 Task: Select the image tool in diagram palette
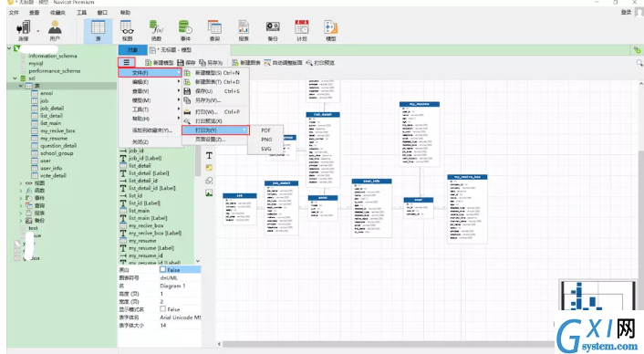(x=209, y=193)
